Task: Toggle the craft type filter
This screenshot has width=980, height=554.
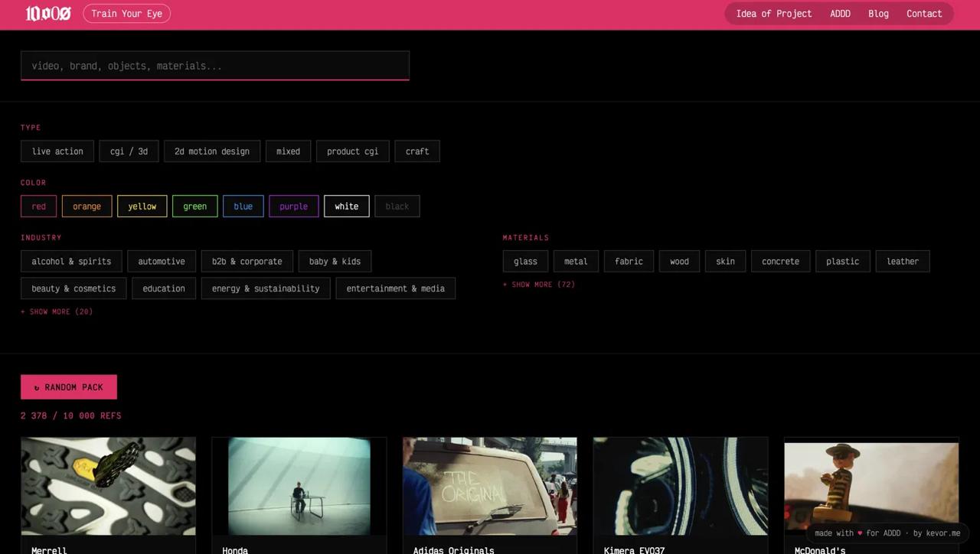Action: [417, 152]
